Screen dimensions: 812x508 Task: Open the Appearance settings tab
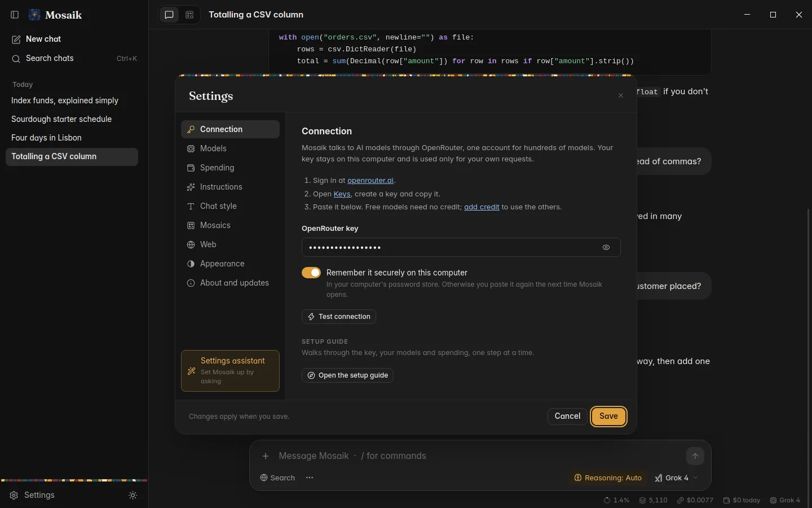tap(230, 264)
